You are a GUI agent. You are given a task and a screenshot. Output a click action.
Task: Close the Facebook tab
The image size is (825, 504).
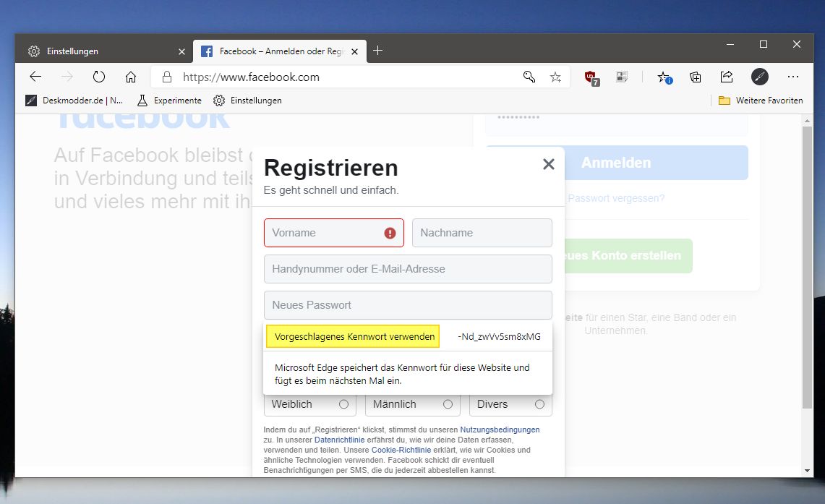click(354, 51)
